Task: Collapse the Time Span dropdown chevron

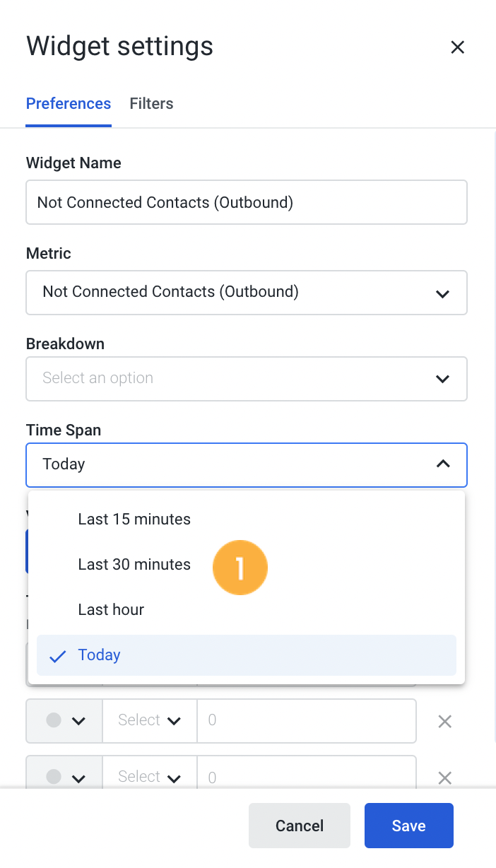Action: click(x=443, y=464)
